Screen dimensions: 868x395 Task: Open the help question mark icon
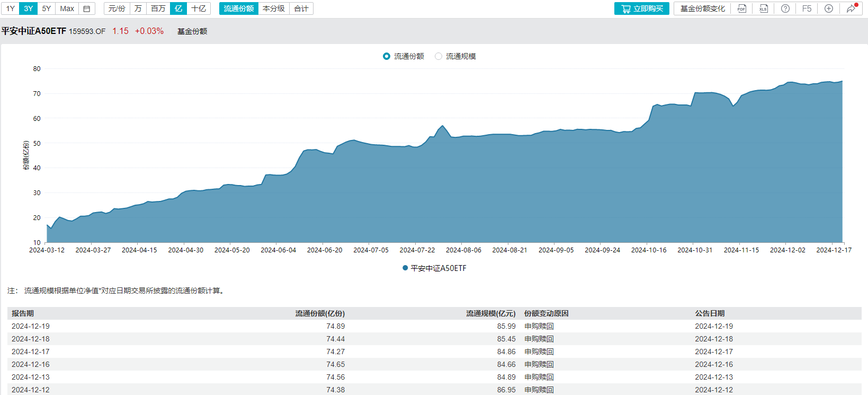[x=785, y=8]
